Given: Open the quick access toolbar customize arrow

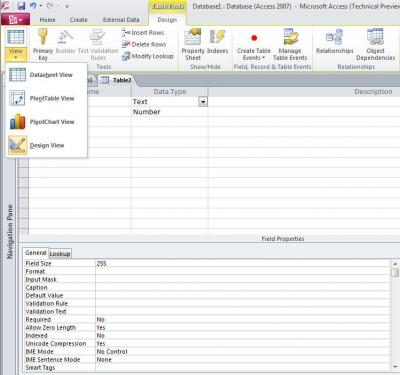Looking at the screenshot, I should click(67, 6).
